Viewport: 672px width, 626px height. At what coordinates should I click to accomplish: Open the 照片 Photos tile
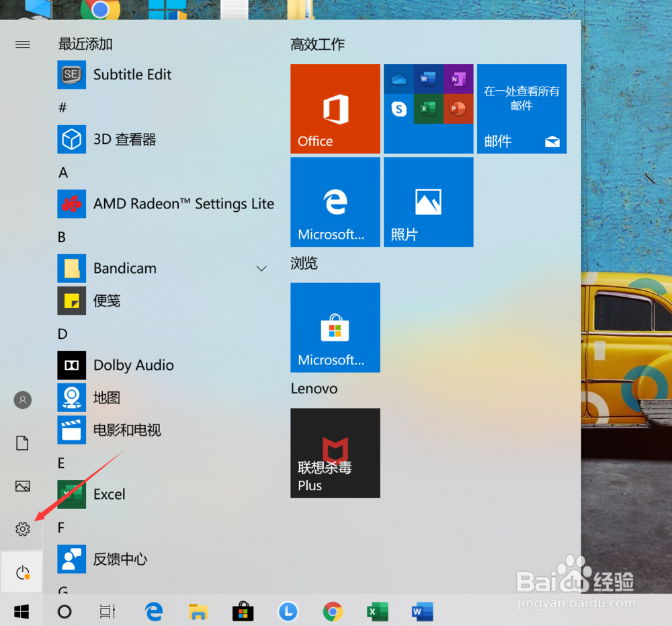[428, 202]
